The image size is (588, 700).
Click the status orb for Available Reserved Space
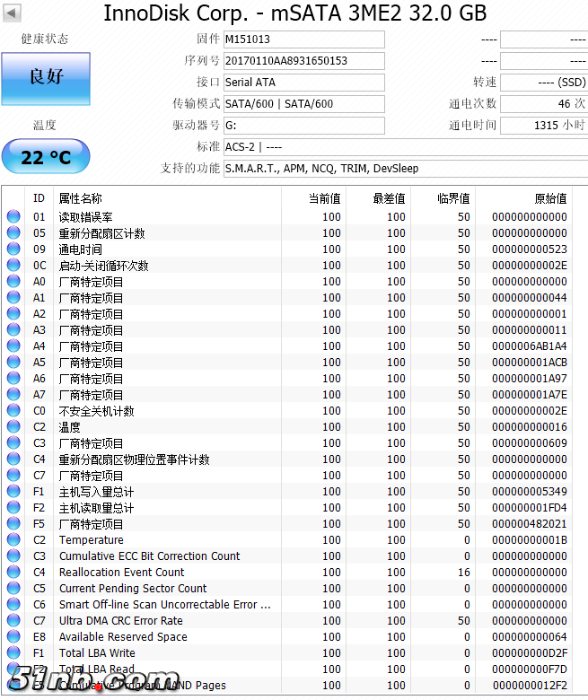pyautogui.click(x=13, y=636)
